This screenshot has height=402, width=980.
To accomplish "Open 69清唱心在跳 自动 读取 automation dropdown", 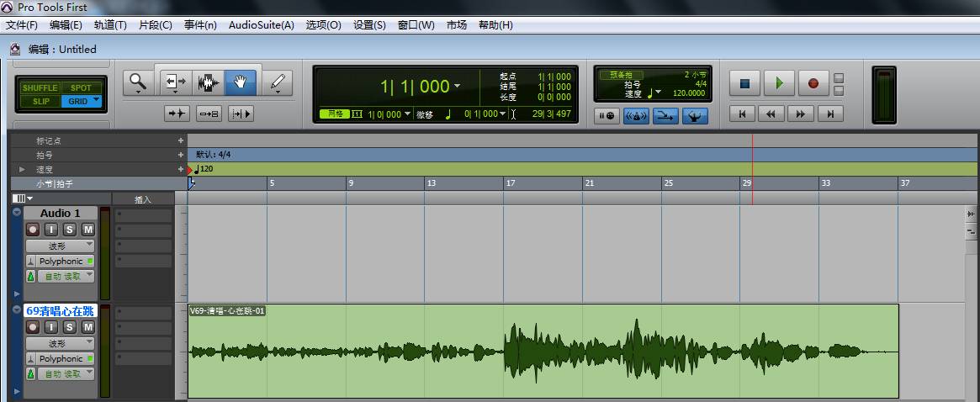I will (66, 374).
